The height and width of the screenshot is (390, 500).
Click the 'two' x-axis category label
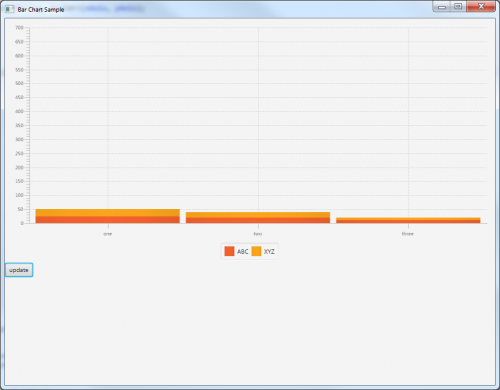[x=258, y=234]
